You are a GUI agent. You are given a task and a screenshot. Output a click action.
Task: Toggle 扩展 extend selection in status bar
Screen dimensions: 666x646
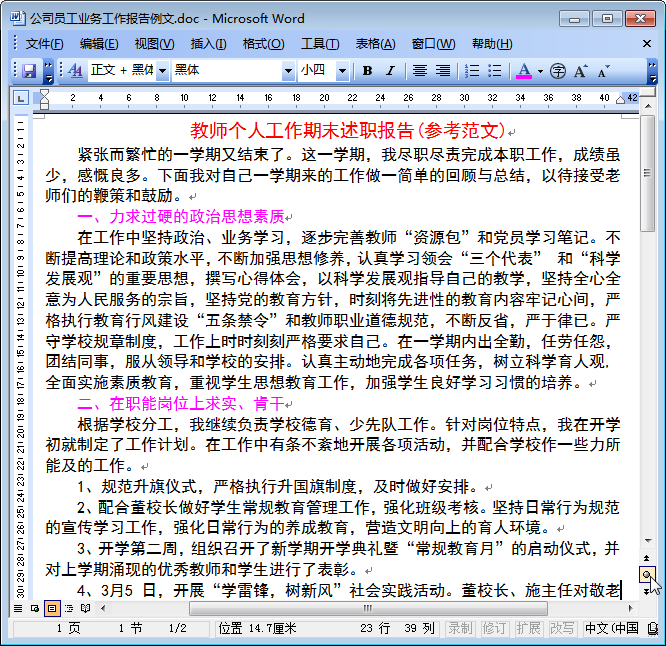pyautogui.click(x=528, y=628)
